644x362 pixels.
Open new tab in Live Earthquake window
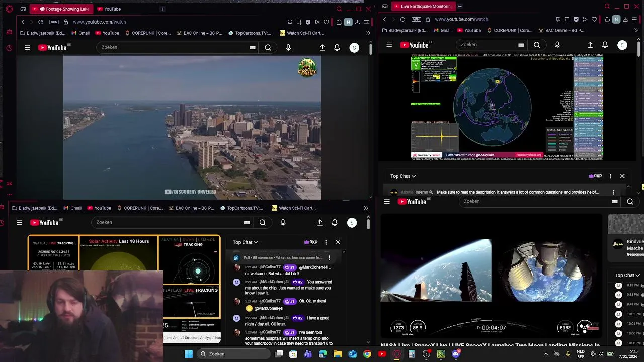pos(460,6)
